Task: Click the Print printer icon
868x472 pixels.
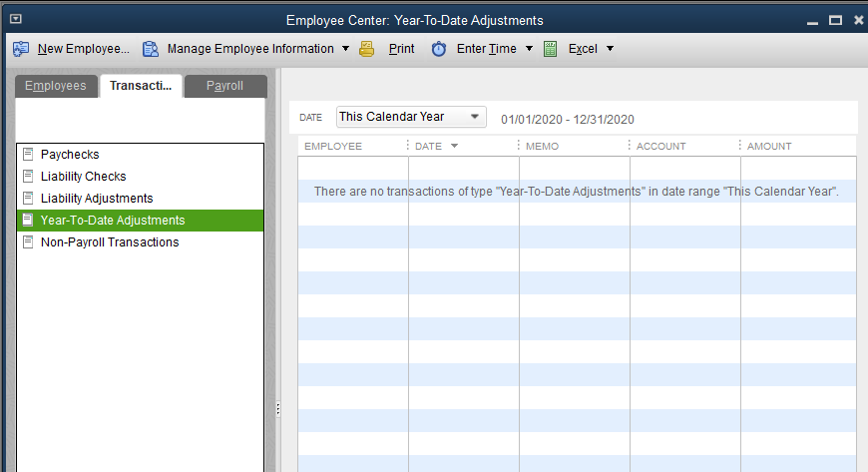Action: (366, 49)
